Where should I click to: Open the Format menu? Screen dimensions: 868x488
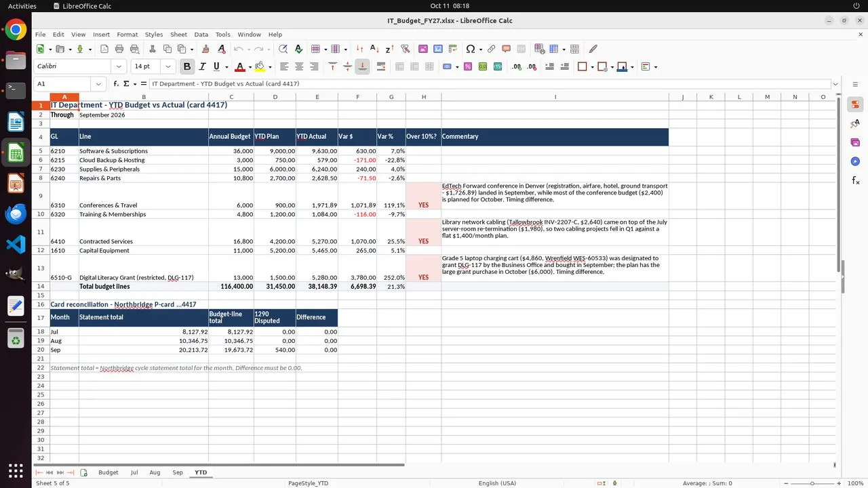point(127,35)
